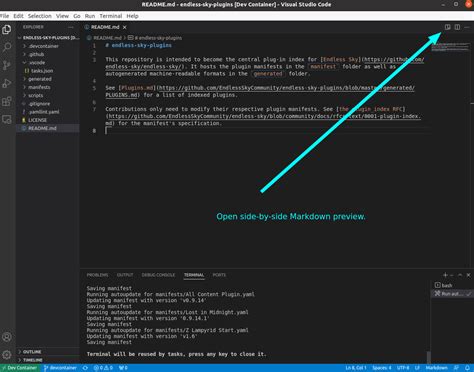This screenshot has height=372, width=474.
Task: Select the Run autoupdate task terminal
Action: pos(452,294)
